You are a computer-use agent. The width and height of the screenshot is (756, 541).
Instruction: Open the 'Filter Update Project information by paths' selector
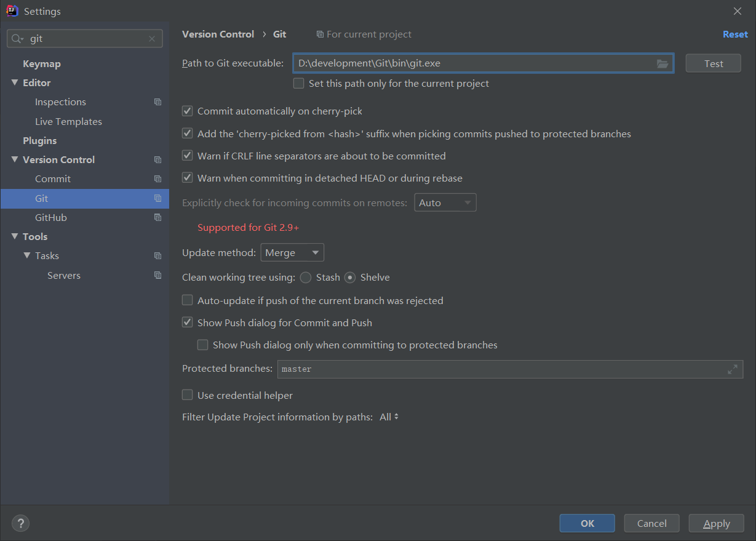click(x=389, y=417)
